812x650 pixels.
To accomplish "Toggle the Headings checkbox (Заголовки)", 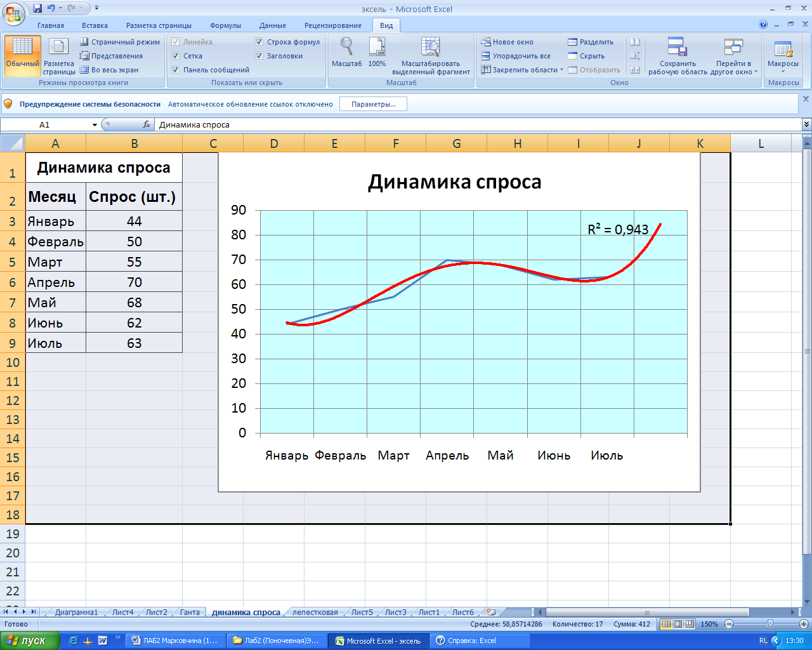I will click(x=259, y=56).
